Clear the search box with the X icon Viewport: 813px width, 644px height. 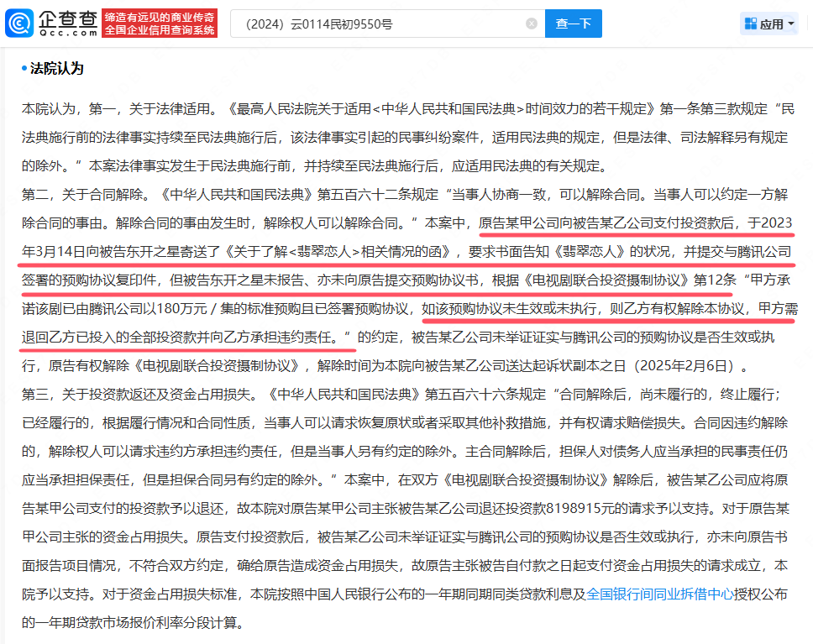(531, 24)
